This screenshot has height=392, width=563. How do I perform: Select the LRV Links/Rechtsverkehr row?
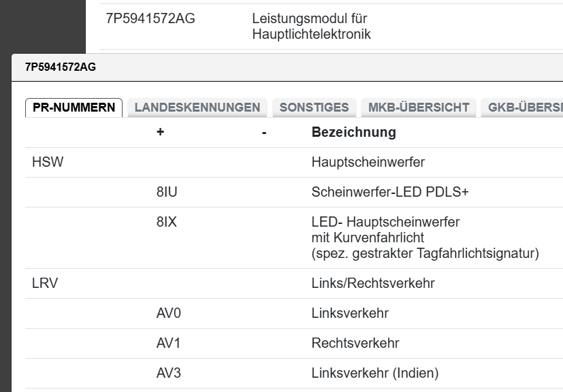coord(44,283)
